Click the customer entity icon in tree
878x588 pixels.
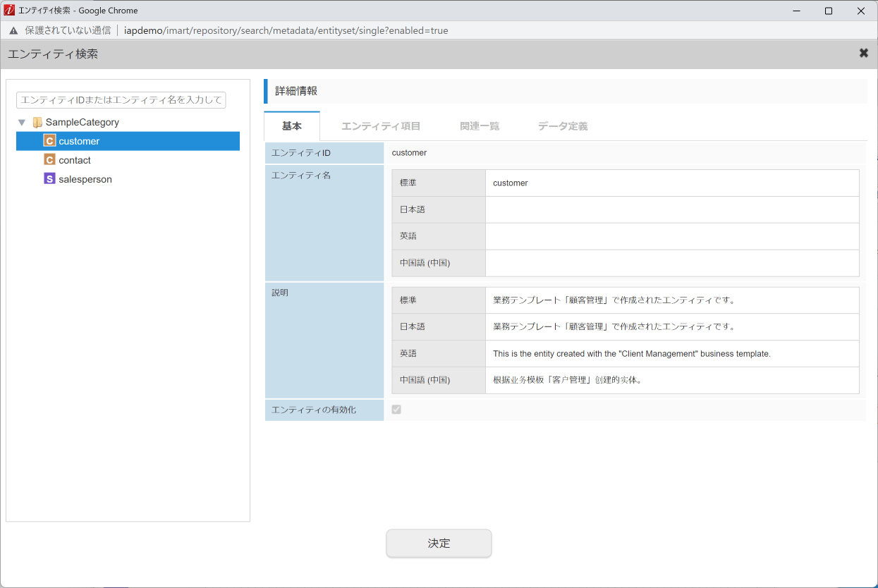coord(49,141)
